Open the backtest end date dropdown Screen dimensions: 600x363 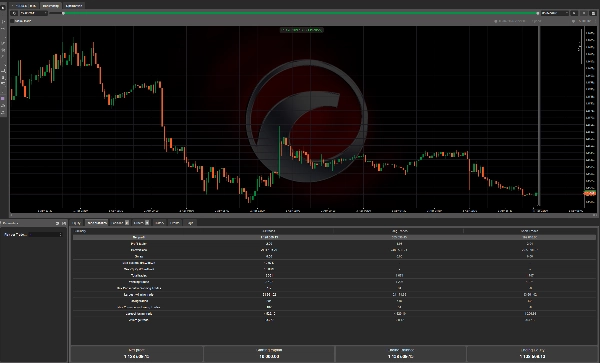[554, 13]
